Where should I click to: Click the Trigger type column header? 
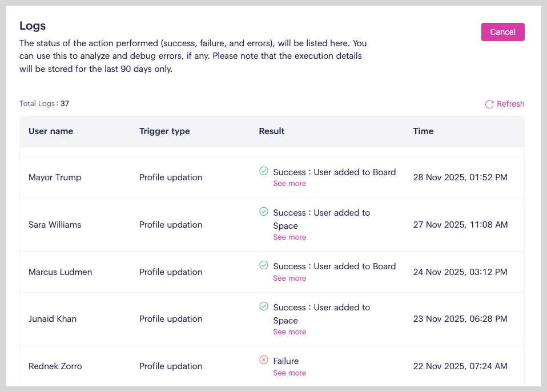click(164, 131)
